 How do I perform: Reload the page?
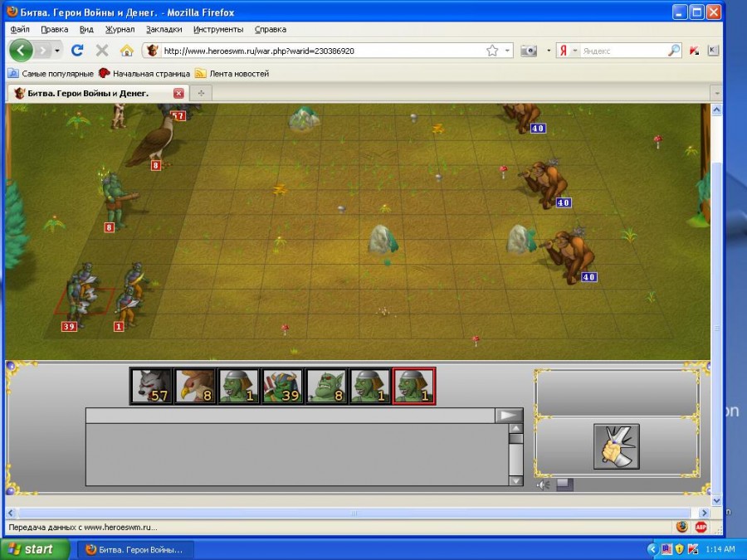coord(77,51)
